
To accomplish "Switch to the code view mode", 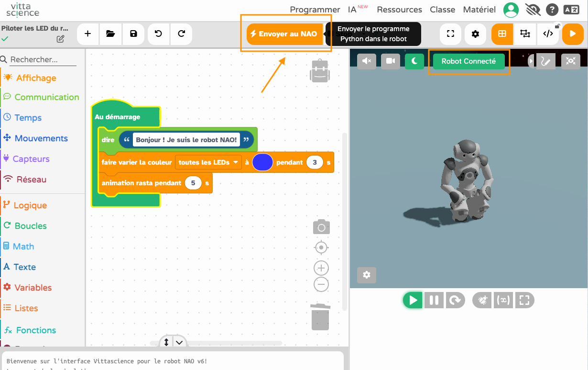I will [548, 34].
